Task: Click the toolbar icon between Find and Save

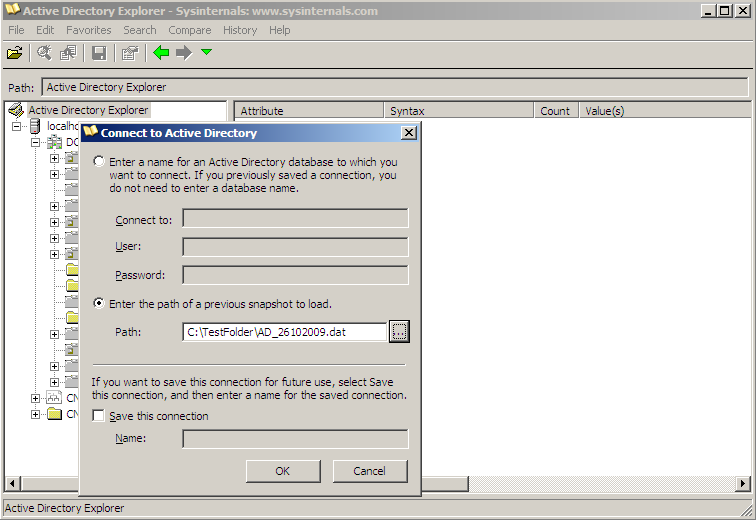Action: point(68,53)
